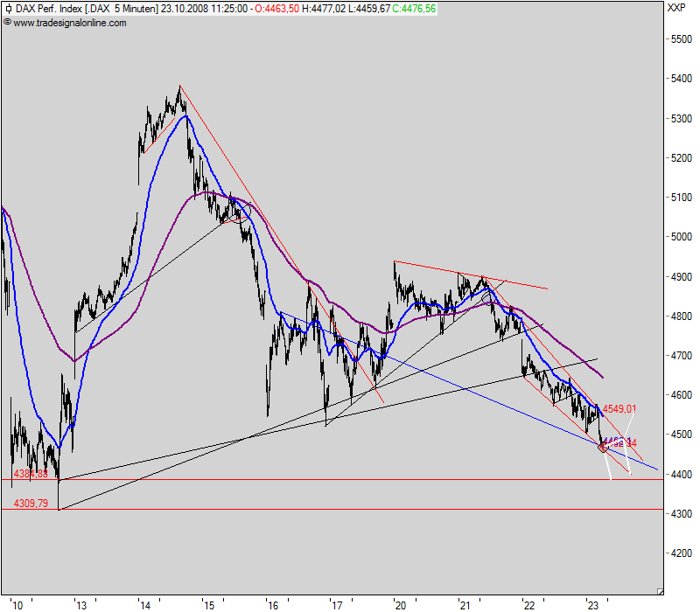
Task: Click date '13' on the time axis
Action: click(81, 605)
